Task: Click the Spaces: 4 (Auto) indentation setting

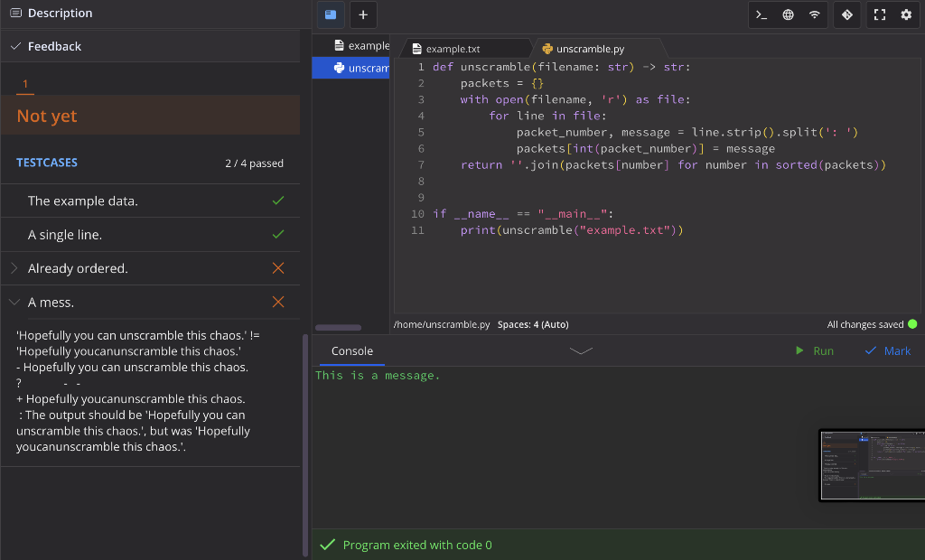Action: 533,324
